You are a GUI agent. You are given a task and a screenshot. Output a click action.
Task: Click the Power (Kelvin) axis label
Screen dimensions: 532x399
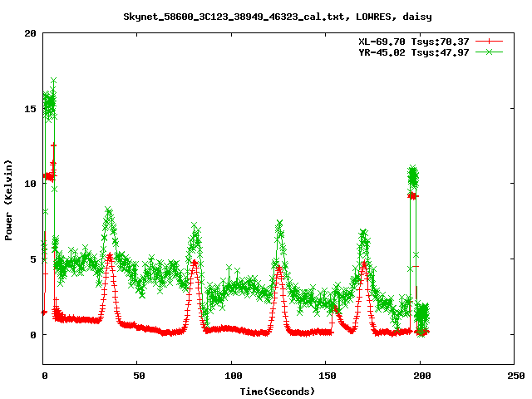[8, 200]
